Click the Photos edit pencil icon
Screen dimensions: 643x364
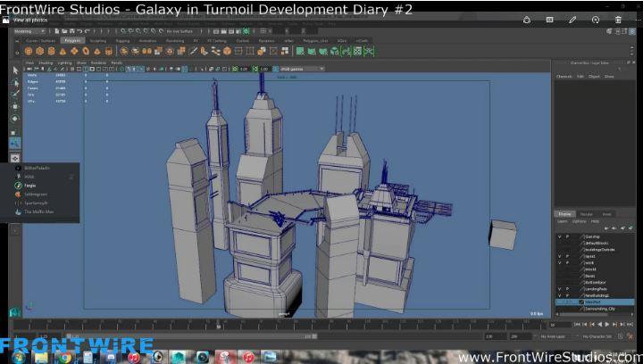pyautogui.click(x=572, y=19)
